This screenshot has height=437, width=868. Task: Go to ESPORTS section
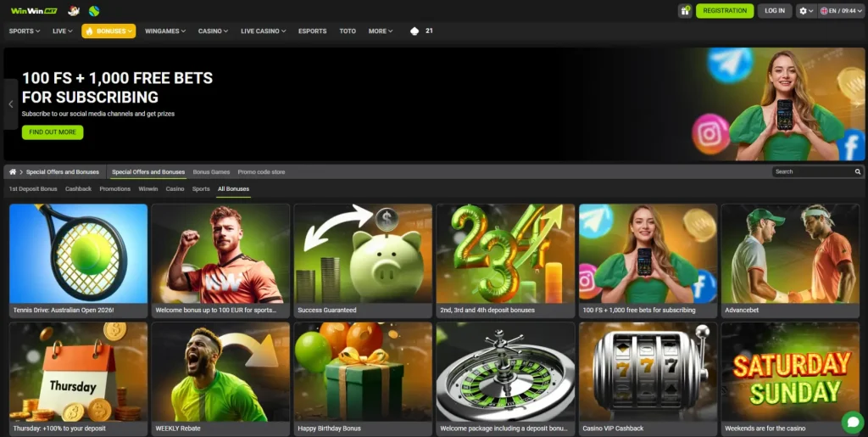312,31
